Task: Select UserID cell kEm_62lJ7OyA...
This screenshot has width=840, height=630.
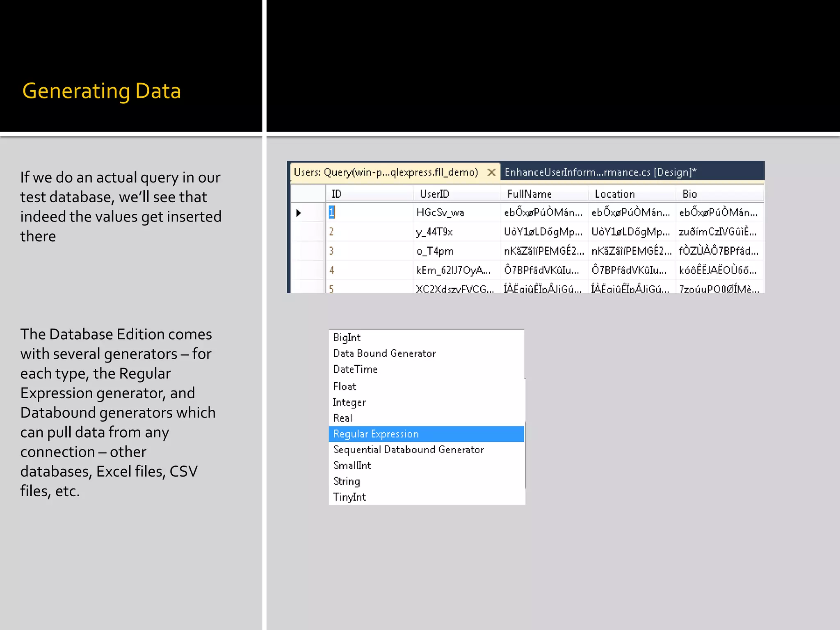Action: 457,270
